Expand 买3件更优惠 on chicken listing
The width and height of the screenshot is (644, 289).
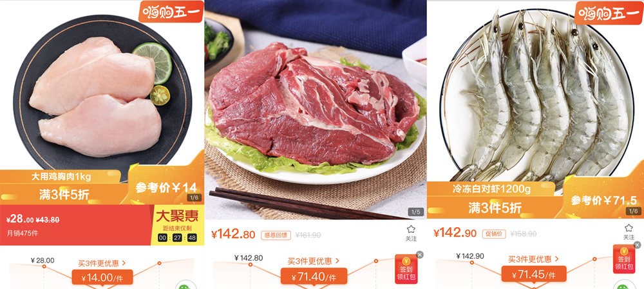coord(102,263)
